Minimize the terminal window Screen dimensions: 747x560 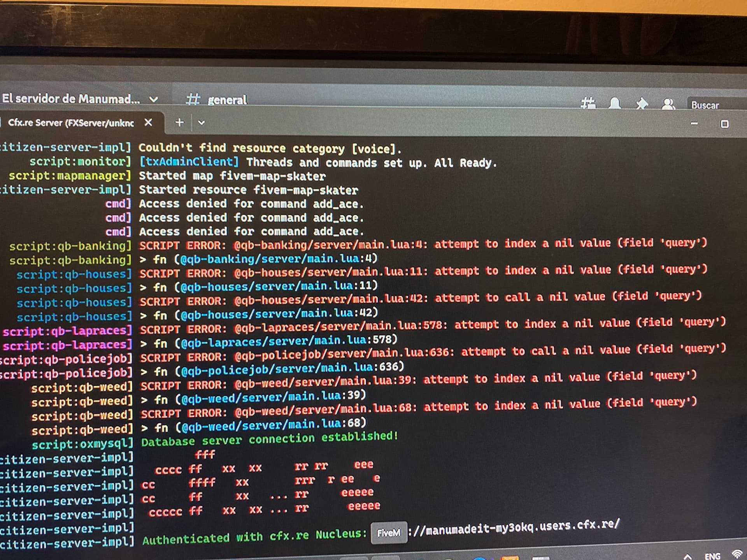coord(694,124)
